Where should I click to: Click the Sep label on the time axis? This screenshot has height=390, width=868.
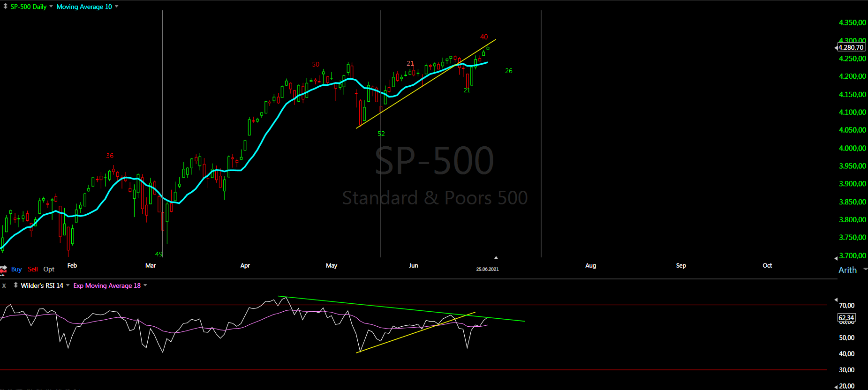coord(681,265)
